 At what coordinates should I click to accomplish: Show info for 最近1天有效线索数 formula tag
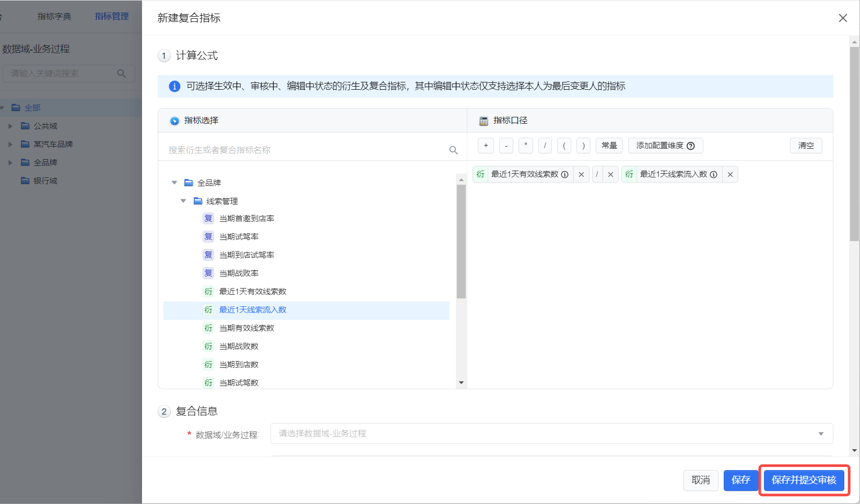pyautogui.click(x=564, y=175)
